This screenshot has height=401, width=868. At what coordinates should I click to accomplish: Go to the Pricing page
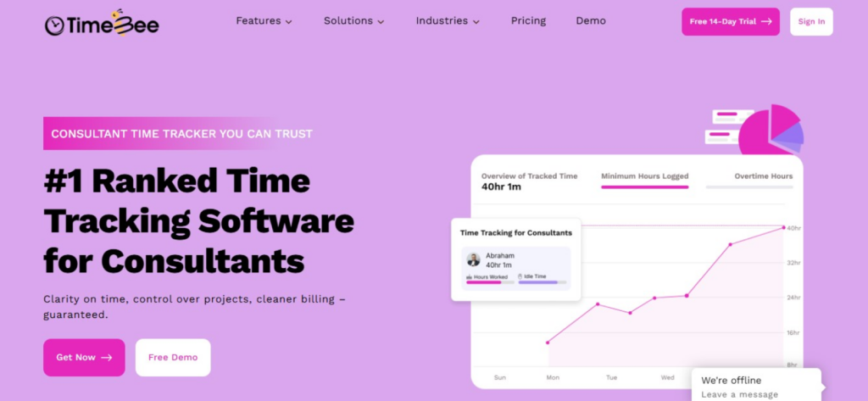[528, 21]
